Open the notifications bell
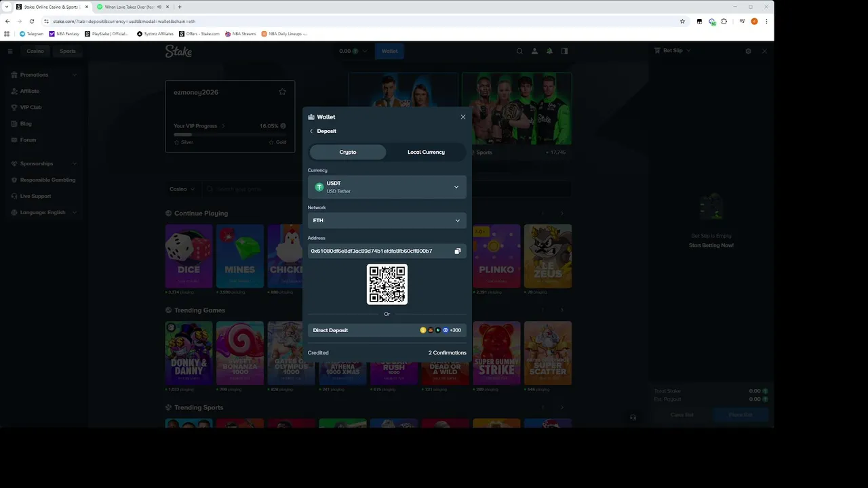This screenshot has width=868, height=488. click(x=549, y=51)
